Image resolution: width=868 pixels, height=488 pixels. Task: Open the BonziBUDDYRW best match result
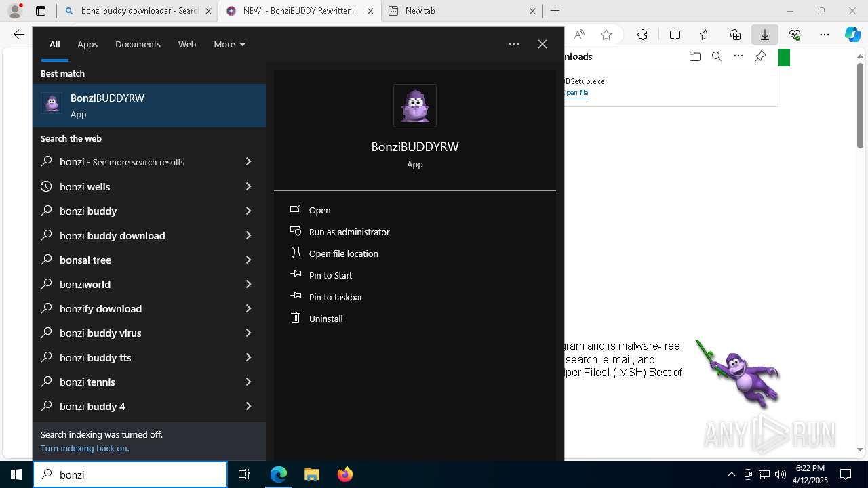(x=149, y=106)
